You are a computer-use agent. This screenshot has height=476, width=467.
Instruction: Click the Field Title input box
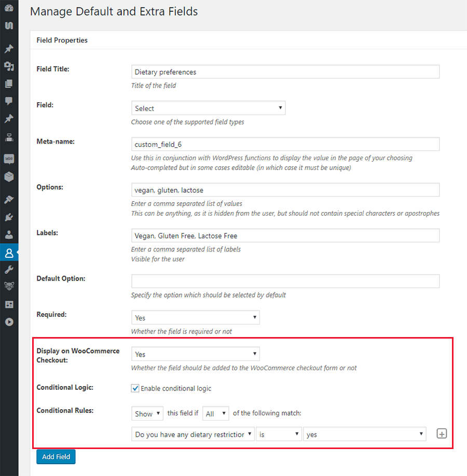click(285, 72)
